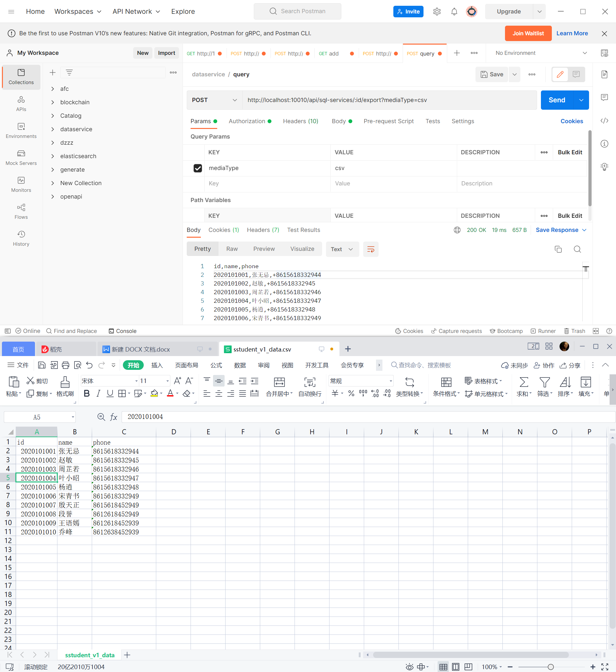Screen dimensions: 616x672
Task: Toggle reading mode eye icon in the WPS status bar
Action: click(x=409, y=667)
